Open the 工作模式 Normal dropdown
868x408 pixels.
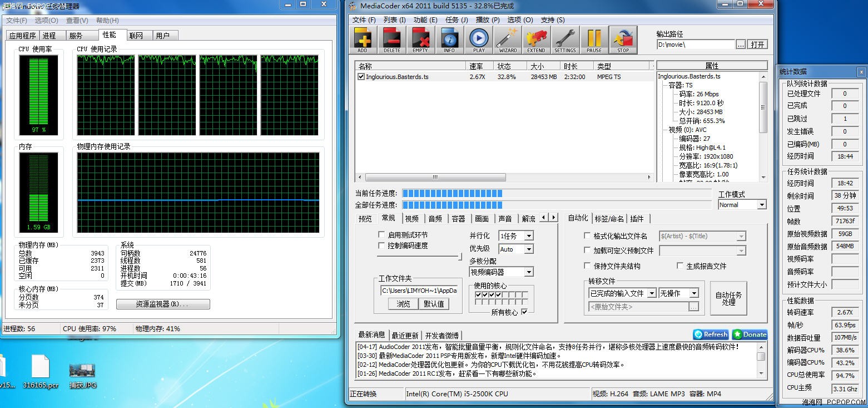[763, 204]
